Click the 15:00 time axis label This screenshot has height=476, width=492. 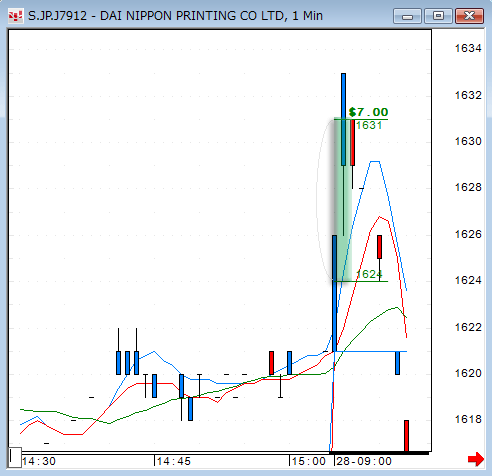coord(309,461)
